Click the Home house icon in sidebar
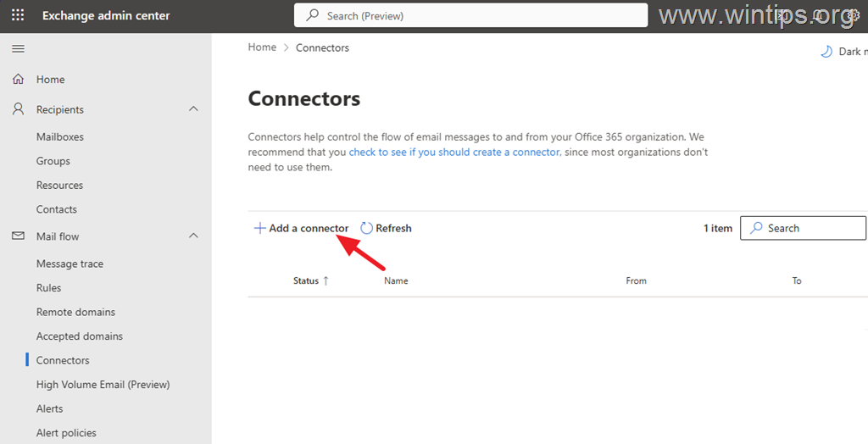The image size is (868, 444). click(x=19, y=79)
